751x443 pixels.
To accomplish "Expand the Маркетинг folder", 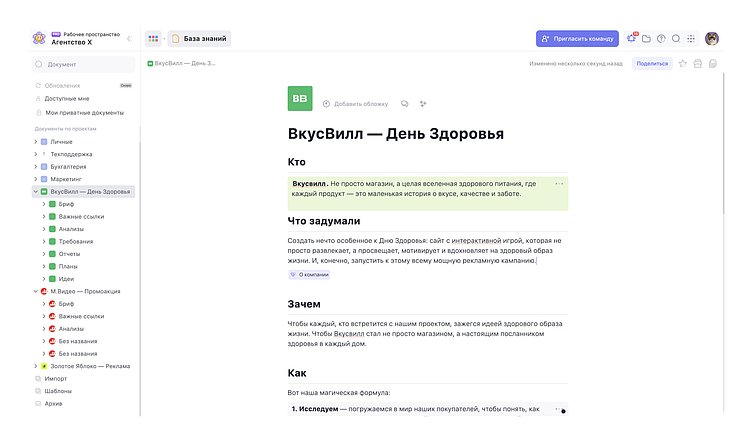I will tap(35, 179).
